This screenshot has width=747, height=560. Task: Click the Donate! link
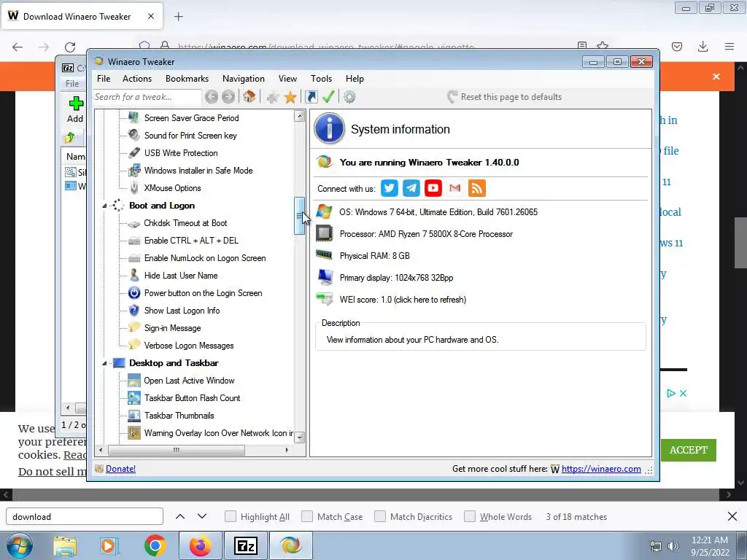120,469
